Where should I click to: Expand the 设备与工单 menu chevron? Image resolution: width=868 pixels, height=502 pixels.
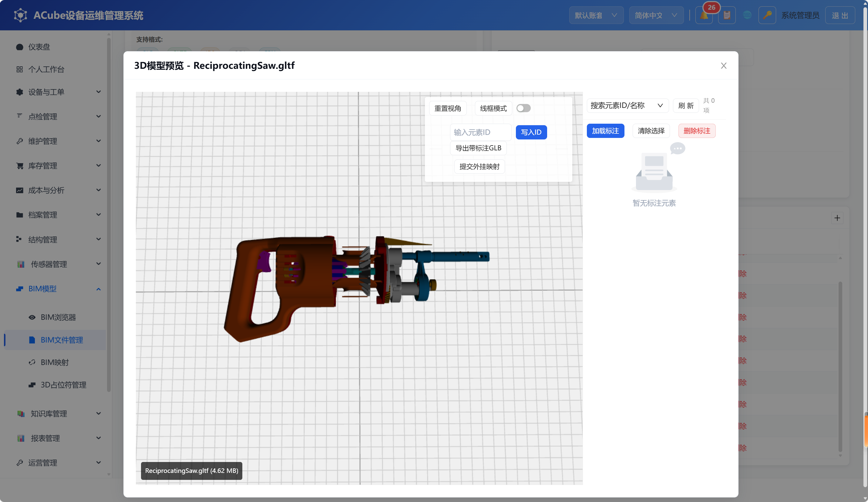coord(99,92)
